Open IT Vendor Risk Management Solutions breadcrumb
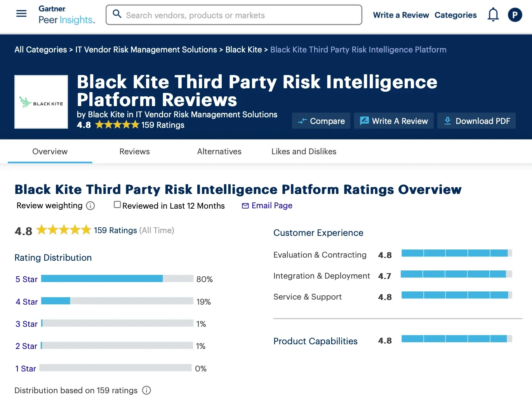532x408 pixels. tap(146, 50)
